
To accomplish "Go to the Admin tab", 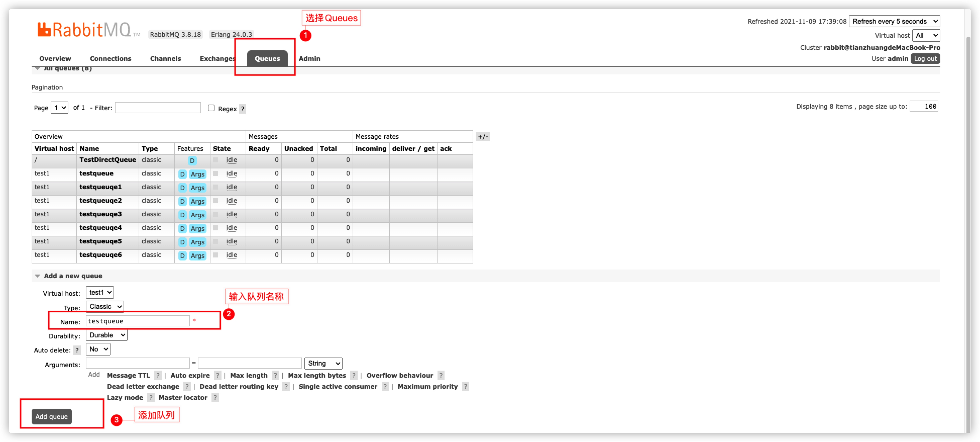I will tap(309, 59).
